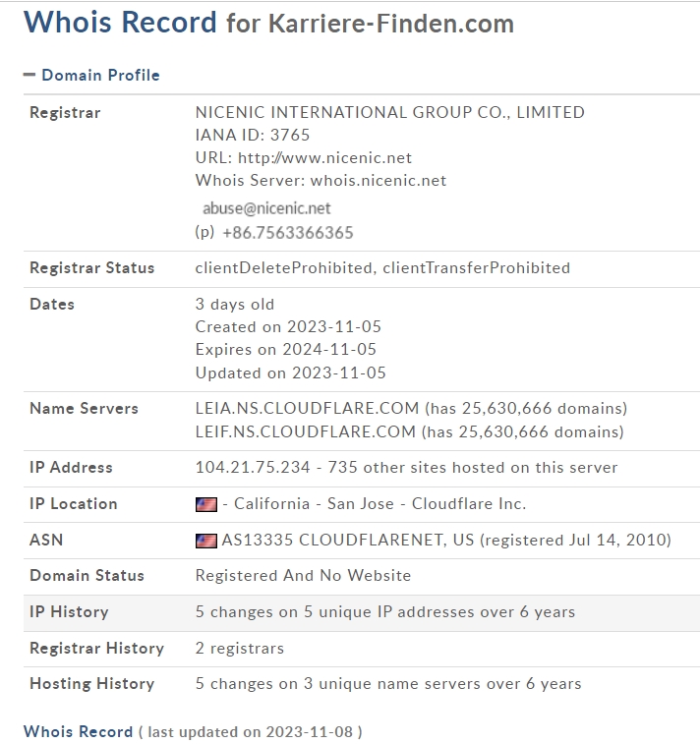Image resolution: width=700 pixels, height=744 pixels.
Task: Click the abuse@nicenic.net email address
Action: tap(266, 208)
